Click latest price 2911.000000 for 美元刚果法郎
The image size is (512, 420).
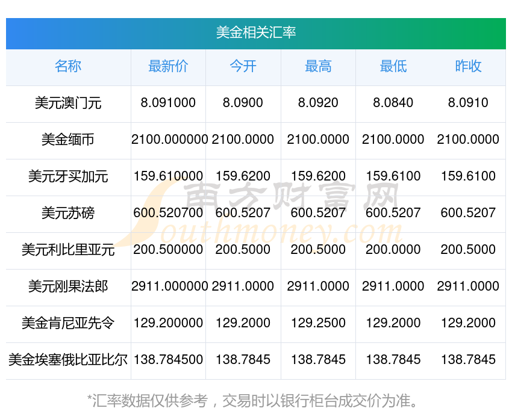point(169,286)
